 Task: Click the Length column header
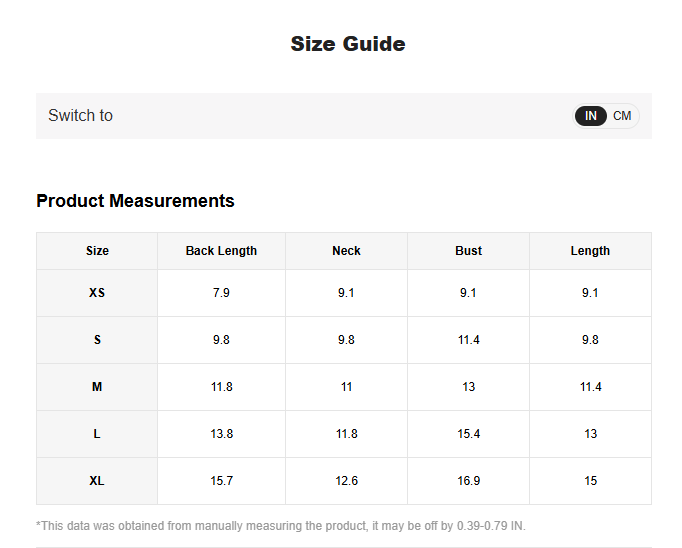(590, 251)
